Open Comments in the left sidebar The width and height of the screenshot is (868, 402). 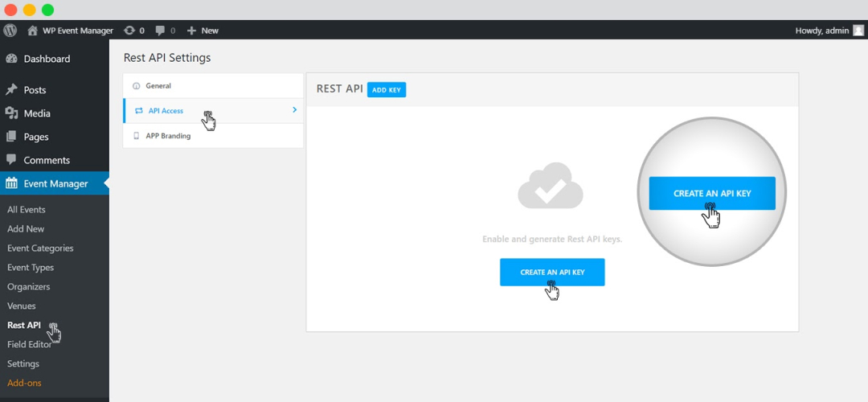click(47, 160)
